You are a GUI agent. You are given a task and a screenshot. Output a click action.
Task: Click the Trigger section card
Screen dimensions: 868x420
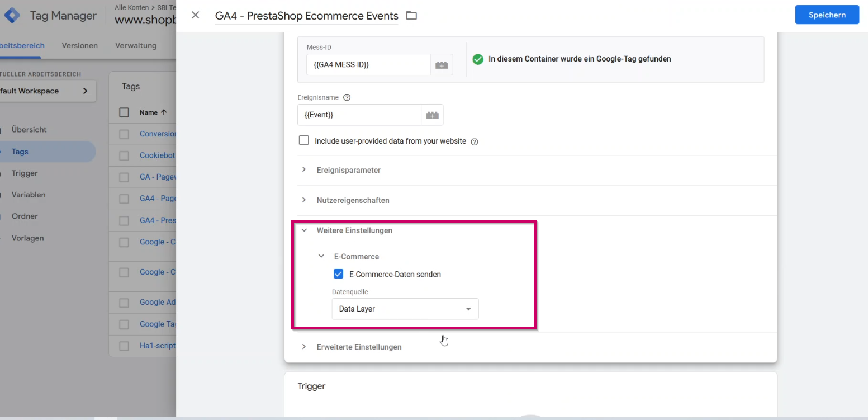click(530, 395)
